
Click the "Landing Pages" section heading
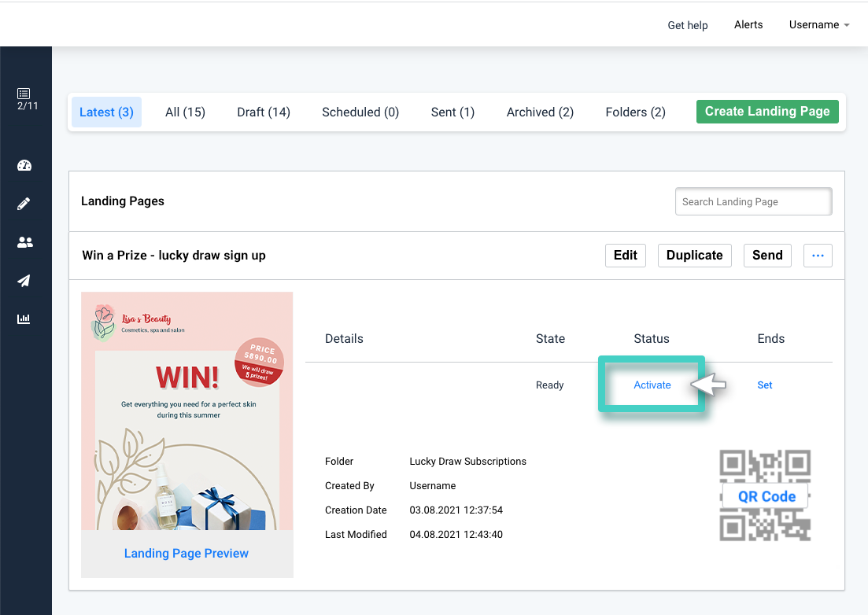(x=122, y=201)
